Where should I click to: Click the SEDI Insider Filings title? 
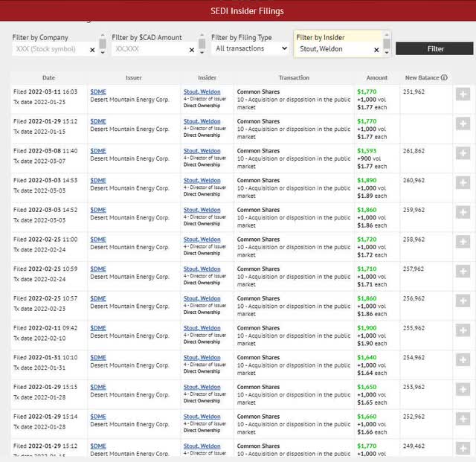click(x=247, y=11)
